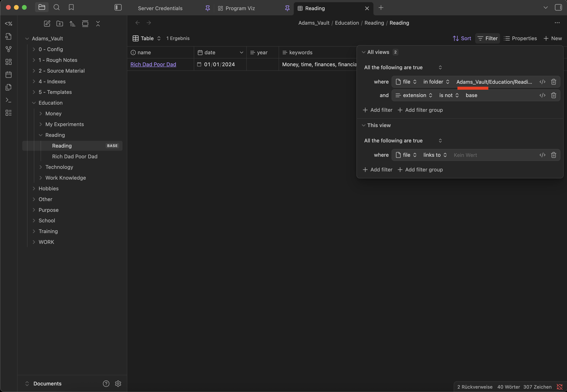This screenshot has width=567, height=392.
Task: Create a new folder via toolbar icon
Action: pyautogui.click(x=60, y=24)
